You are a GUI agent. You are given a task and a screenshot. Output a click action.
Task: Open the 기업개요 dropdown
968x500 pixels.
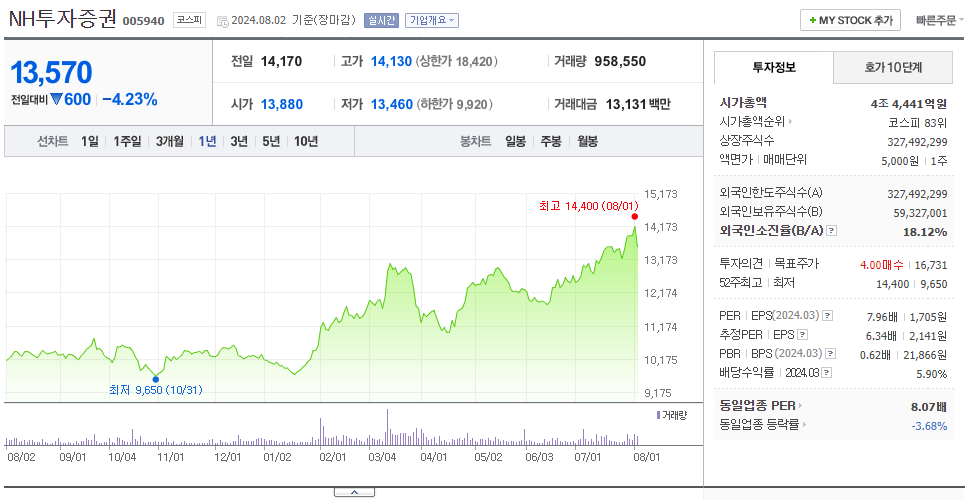point(432,20)
